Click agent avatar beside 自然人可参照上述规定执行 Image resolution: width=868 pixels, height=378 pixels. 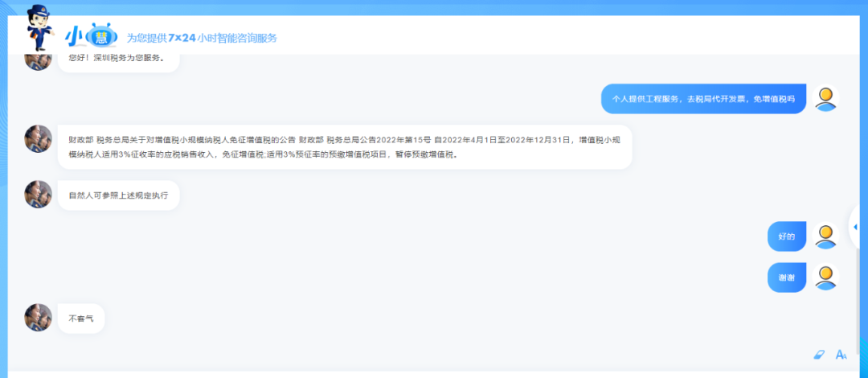39,195
